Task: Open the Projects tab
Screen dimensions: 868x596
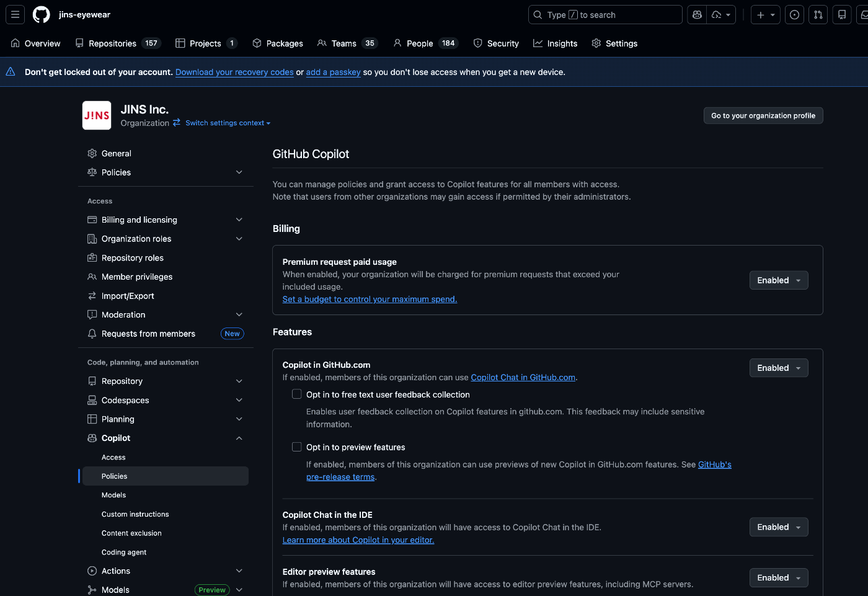Action: click(x=206, y=43)
